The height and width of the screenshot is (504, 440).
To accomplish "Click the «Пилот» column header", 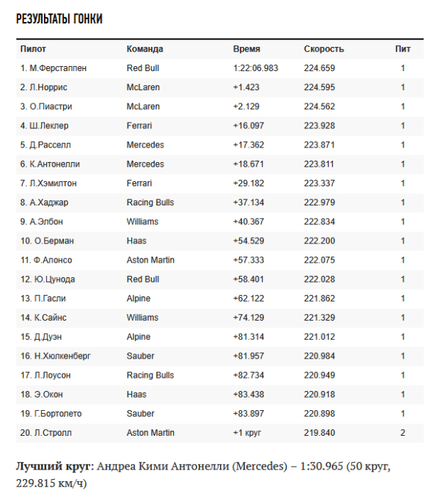I will point(33,49).
